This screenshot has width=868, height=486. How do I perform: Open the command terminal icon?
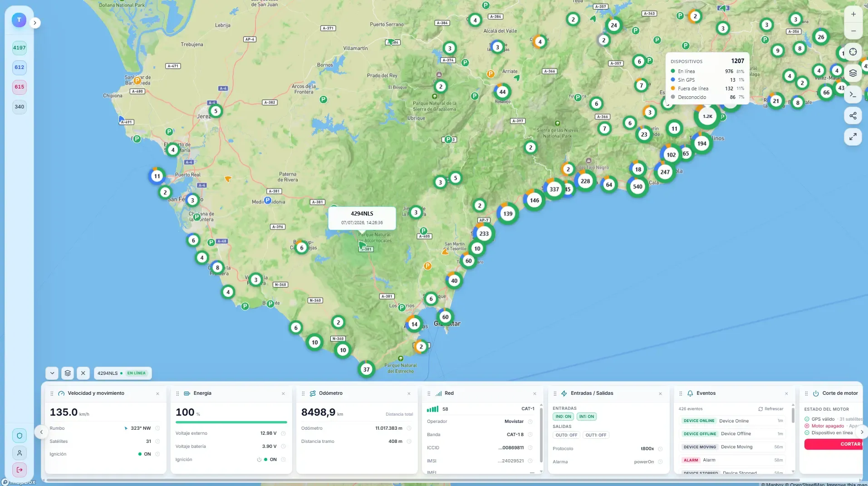(853, 94)
